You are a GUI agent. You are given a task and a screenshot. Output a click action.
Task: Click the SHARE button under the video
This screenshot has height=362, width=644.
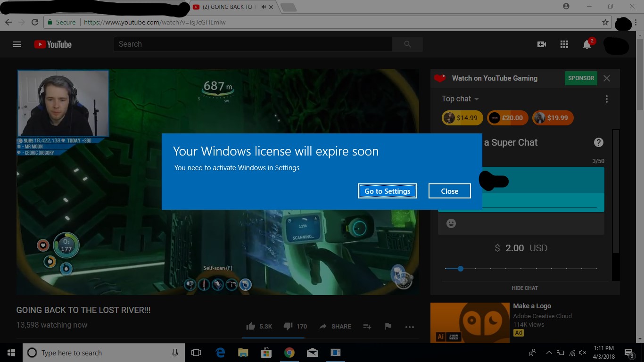pyautogui.click(x=335, y=326)
